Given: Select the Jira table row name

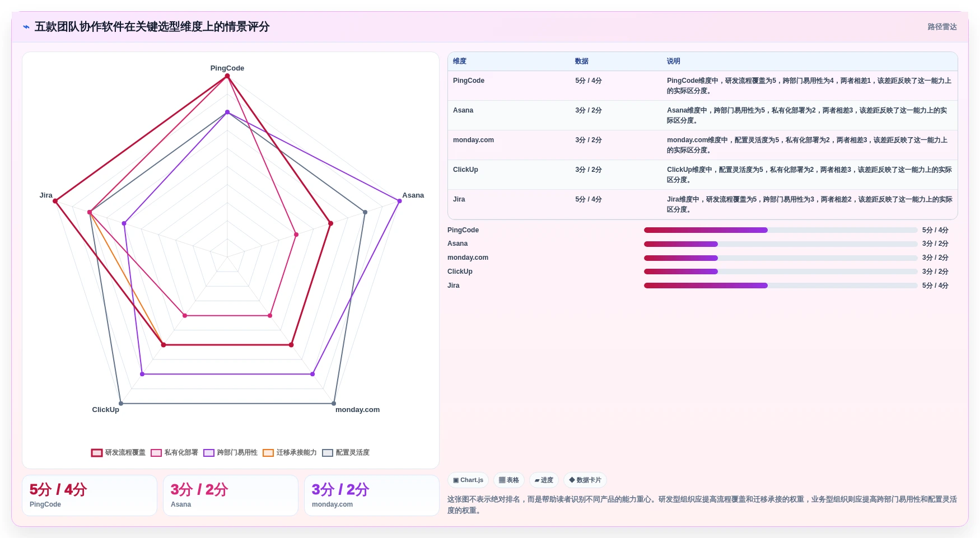Looking at the screenshot, I should click(x=459, y=199).
